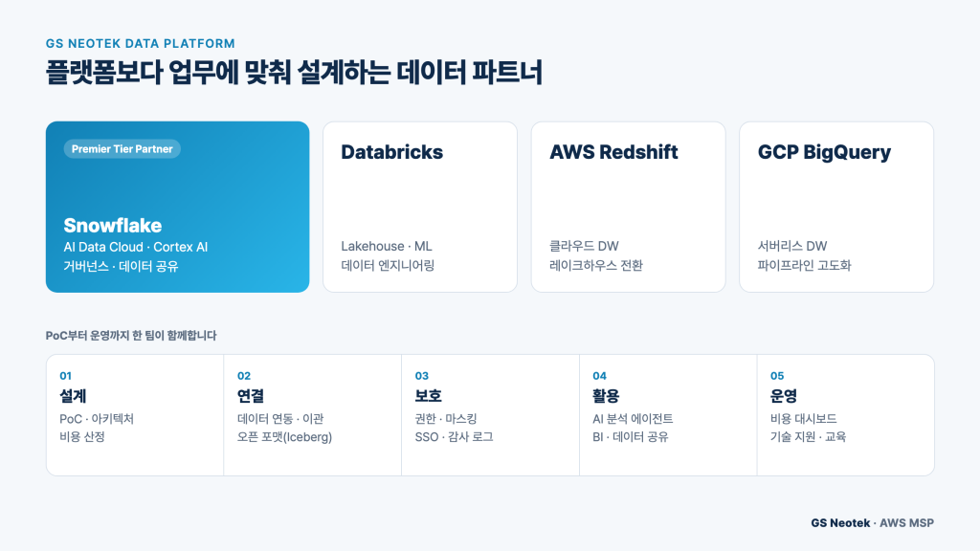980x551 pixels.
Task: Open the Databricks card heading
Action: (391, 152)
